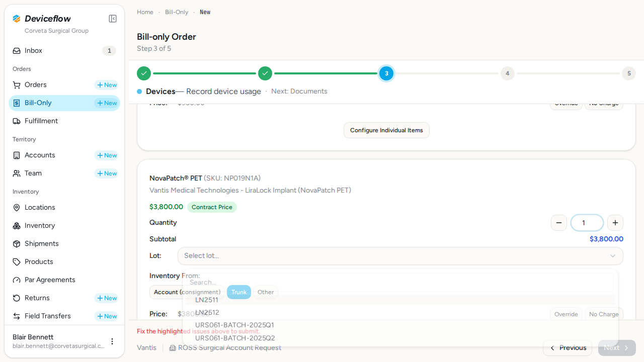Open the Select lot dropdown
Viewport: 644px width, 362px height.
[400, 256]
